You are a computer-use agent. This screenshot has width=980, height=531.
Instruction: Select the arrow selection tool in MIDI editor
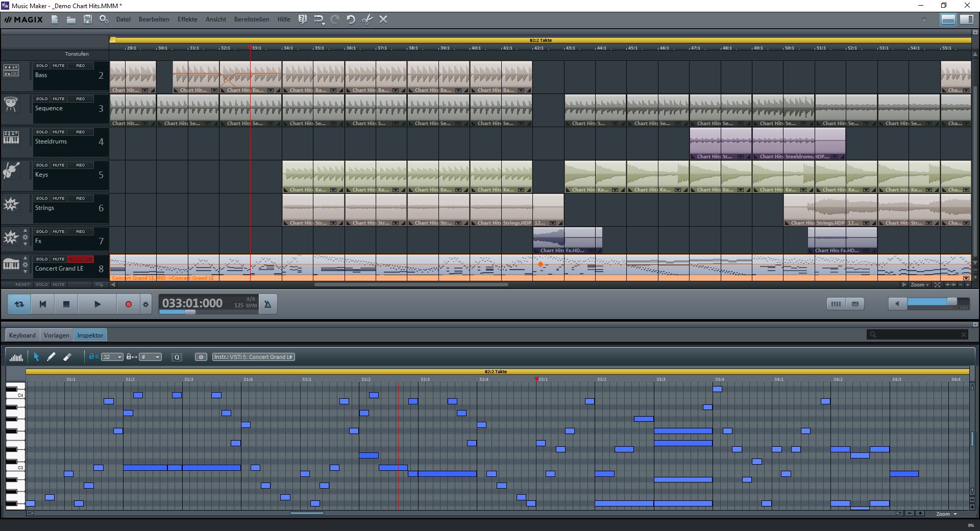(36, 357)
